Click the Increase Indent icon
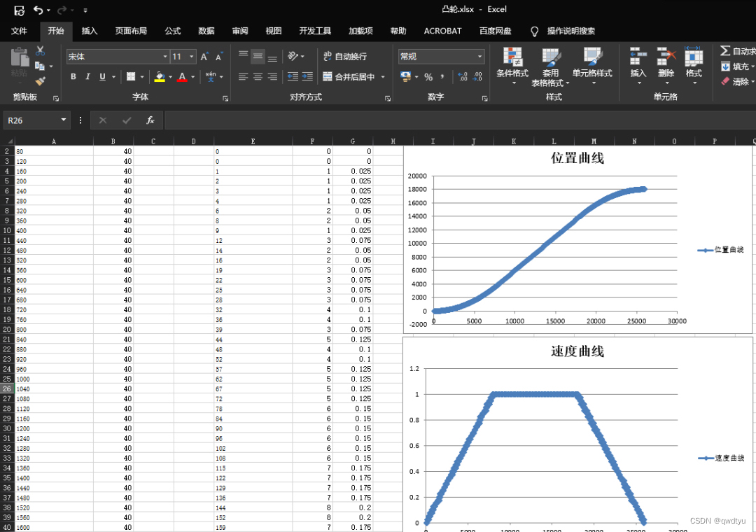 coord(307,77)
